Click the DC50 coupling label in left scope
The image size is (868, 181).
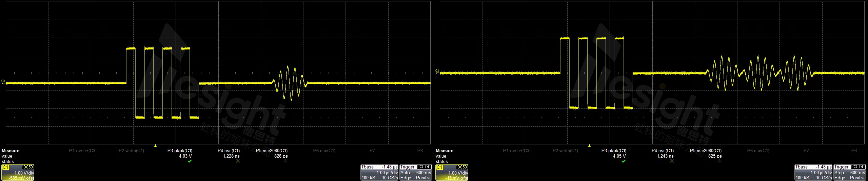[x=28, y=167]
